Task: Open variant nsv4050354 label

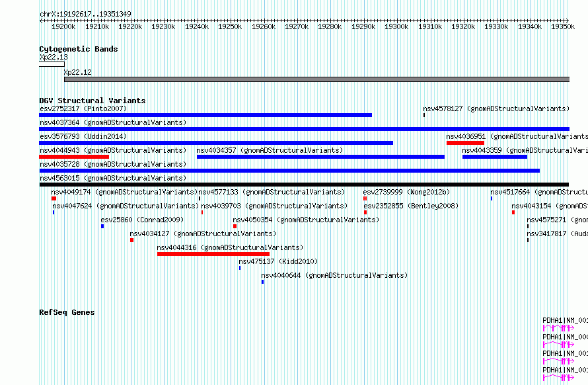Action: [306, 220]
